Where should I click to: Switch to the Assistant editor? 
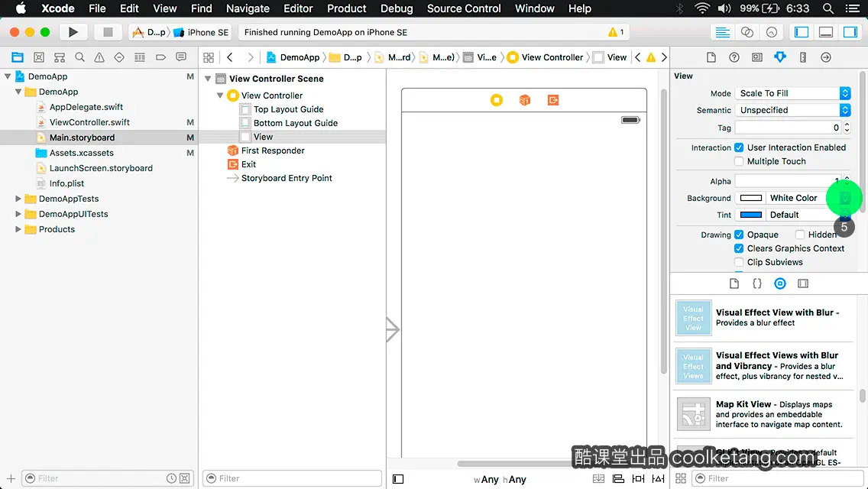(747, 32)
